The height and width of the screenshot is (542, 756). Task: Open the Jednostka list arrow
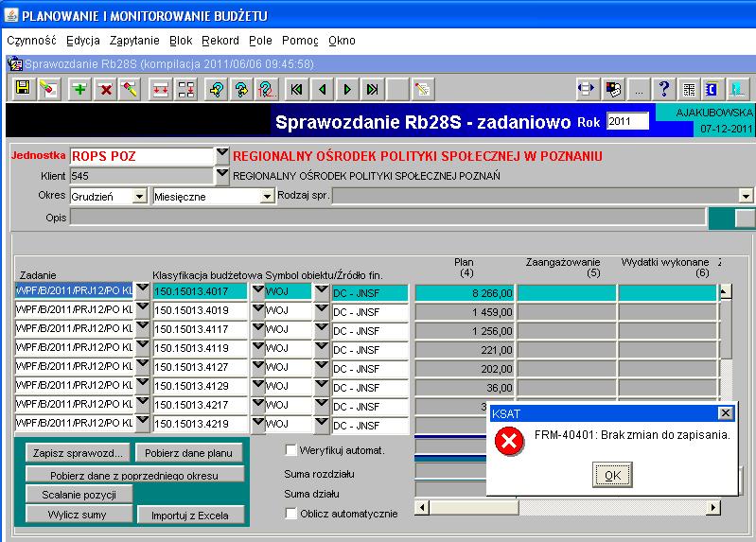(221, 154)
